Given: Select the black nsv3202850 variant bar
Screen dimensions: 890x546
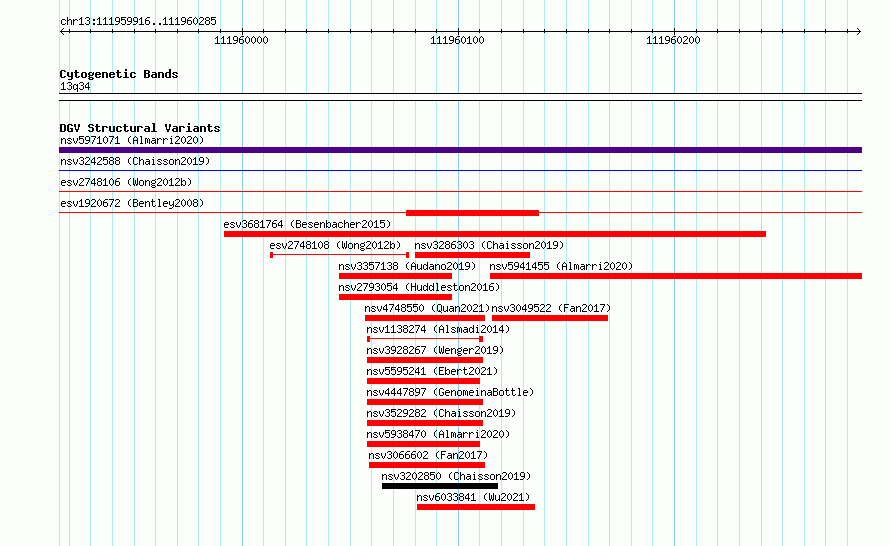Looking at the screenshot, I should (440, 486).
